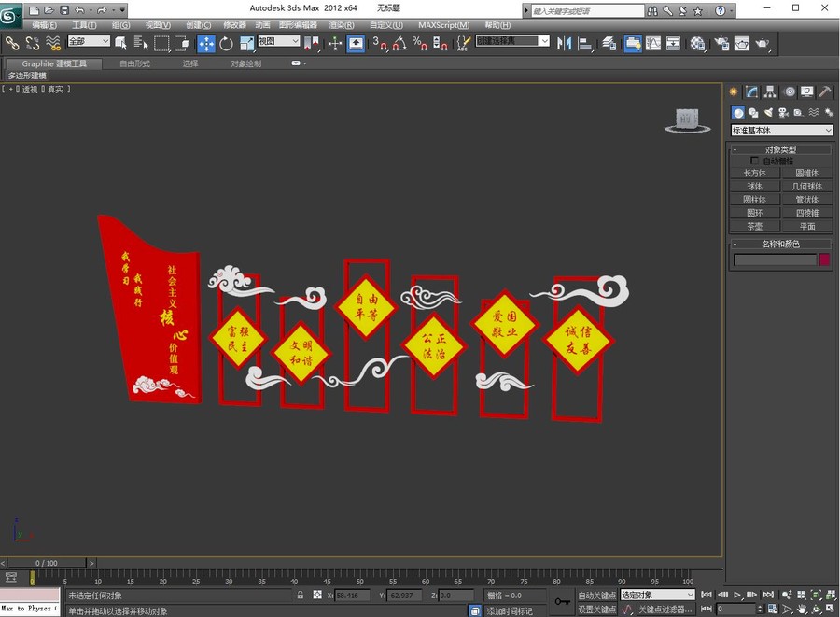Screen dimensions: 840x617
Task: Open the quick access toolbar dropdown arrow
Action: 122,9
